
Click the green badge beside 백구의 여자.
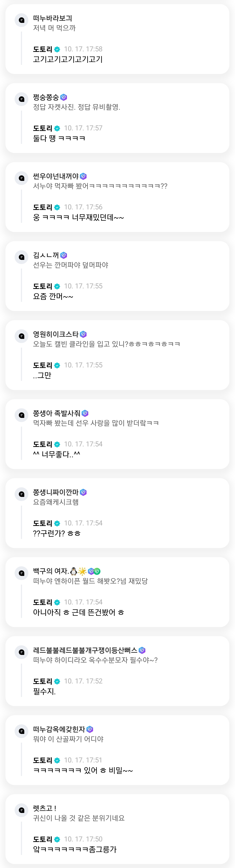coord(97,571)
